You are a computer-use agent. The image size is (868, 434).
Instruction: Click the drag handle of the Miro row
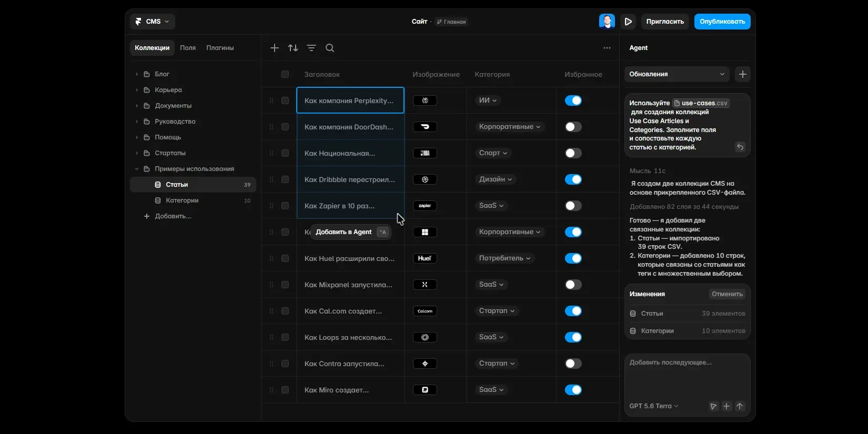tap(271, 390)
